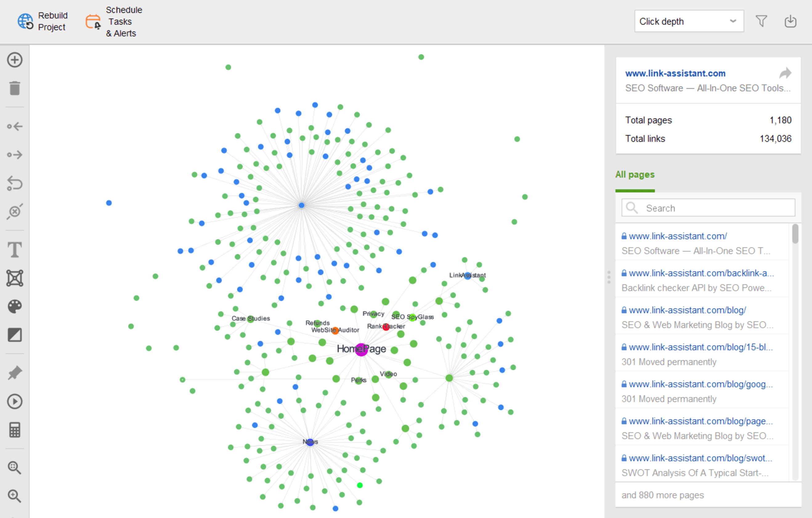Viewport: 812px width, 518px height.
Task: Toggle outgoing links display
Action: coord(14,154)
